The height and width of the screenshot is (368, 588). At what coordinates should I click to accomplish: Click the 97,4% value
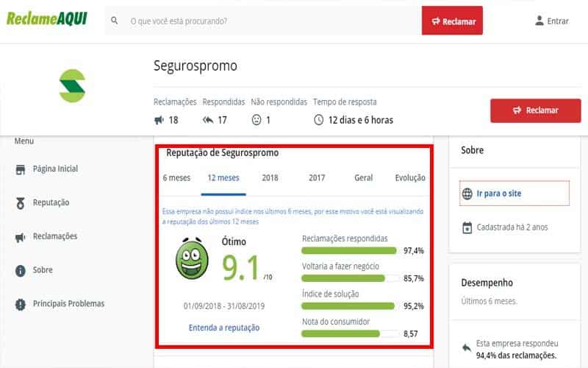click(x=414, y=251)
